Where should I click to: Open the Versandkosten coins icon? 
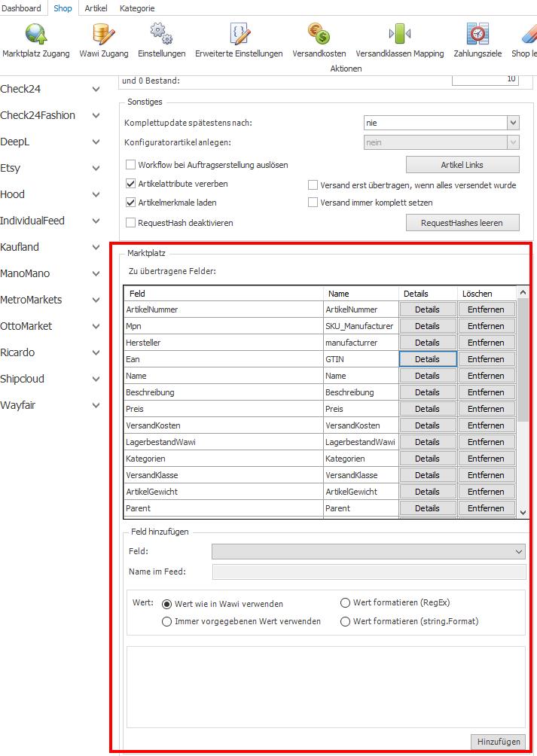tap(319, 34)
